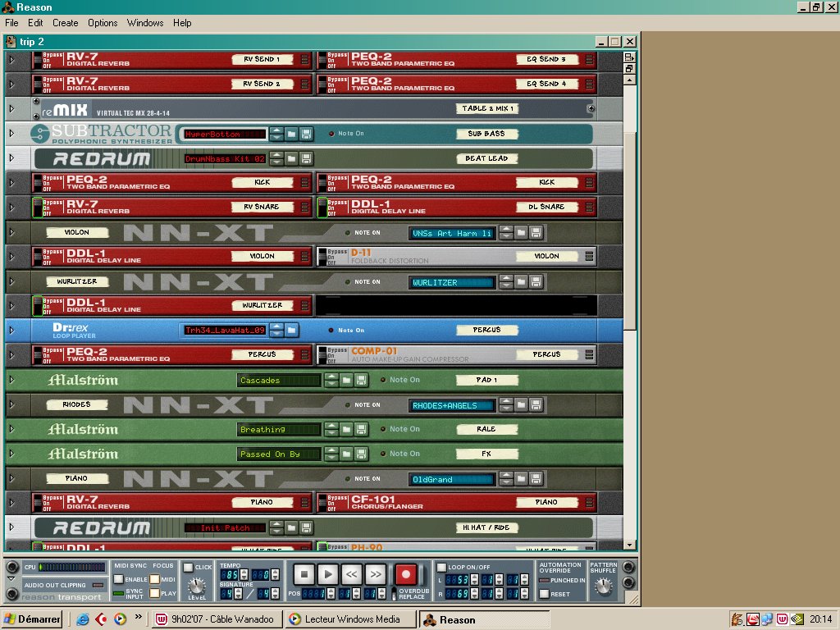The width and height of the screenshot is (840, 630).
Task: Switch bypass on the DL SNARE delay
Action: point(322,208)
